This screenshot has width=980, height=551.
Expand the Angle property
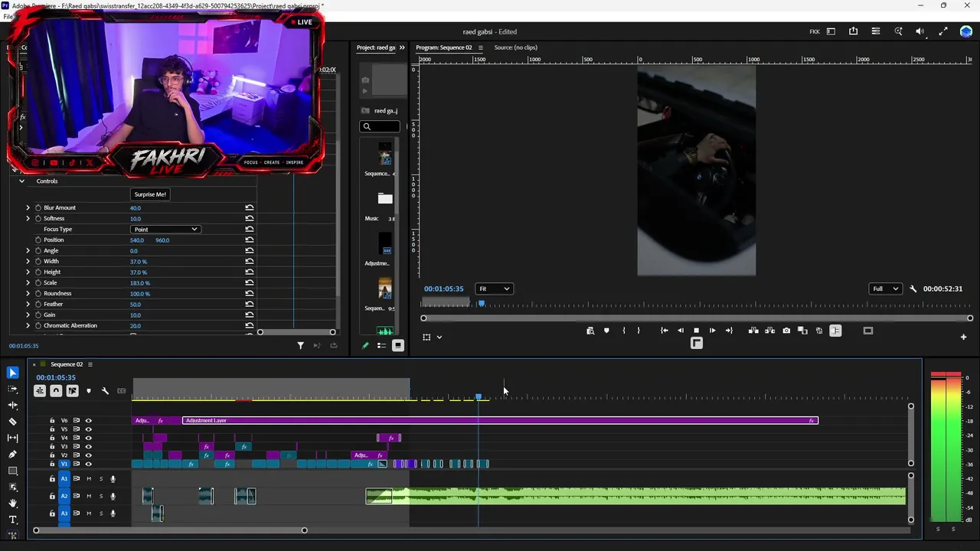[x=28, y=250]
